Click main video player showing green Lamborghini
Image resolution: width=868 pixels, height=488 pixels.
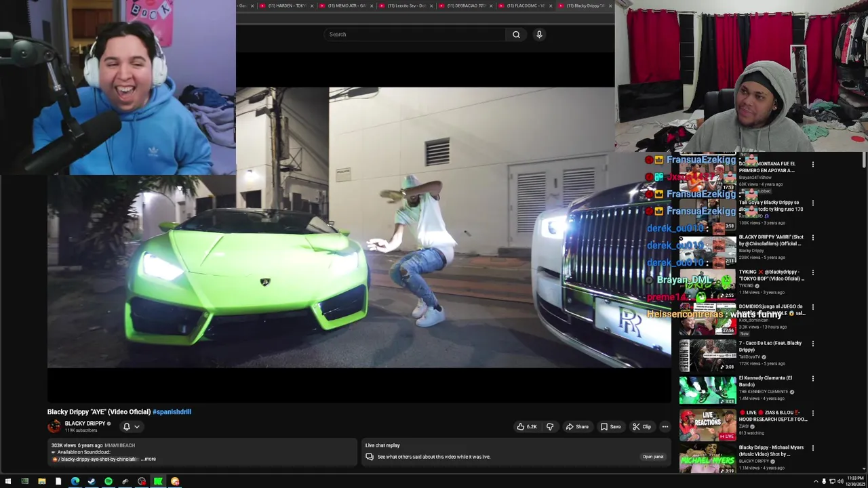click(x=359, y=228)
